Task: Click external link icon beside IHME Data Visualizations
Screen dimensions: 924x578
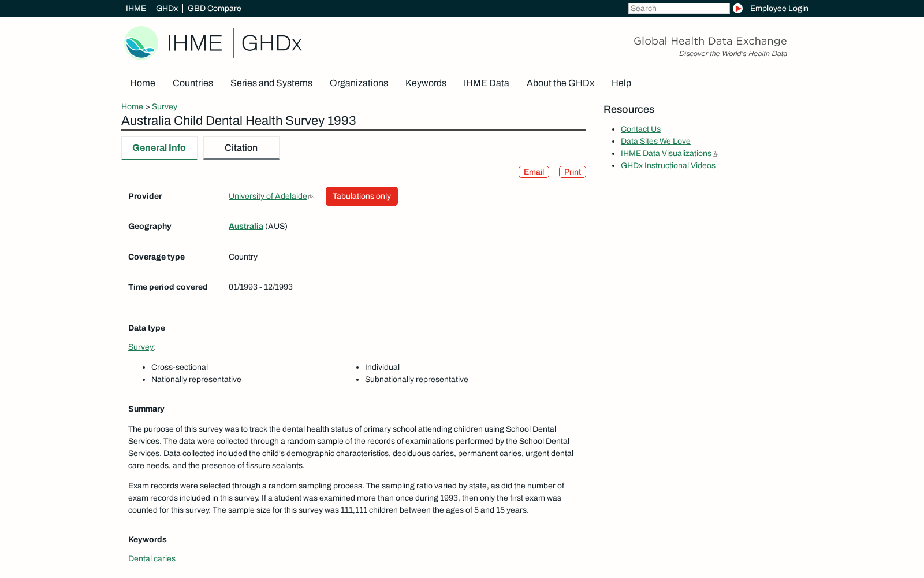Action: (716, 154)
